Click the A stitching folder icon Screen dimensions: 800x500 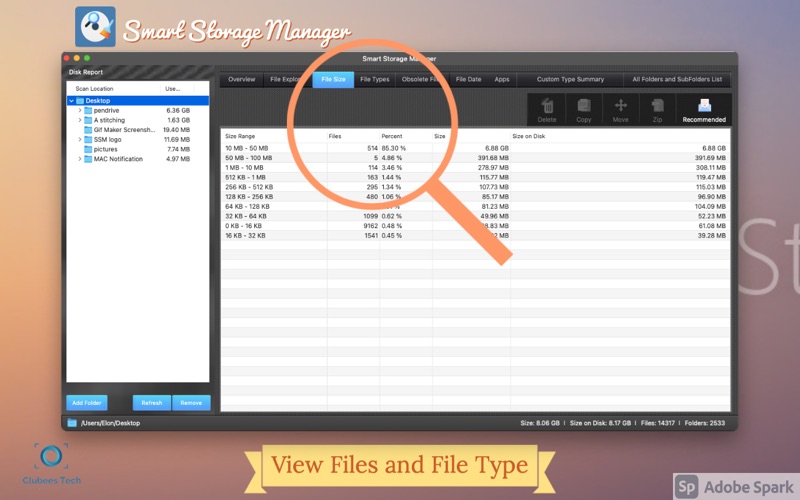tap(88, 120)
